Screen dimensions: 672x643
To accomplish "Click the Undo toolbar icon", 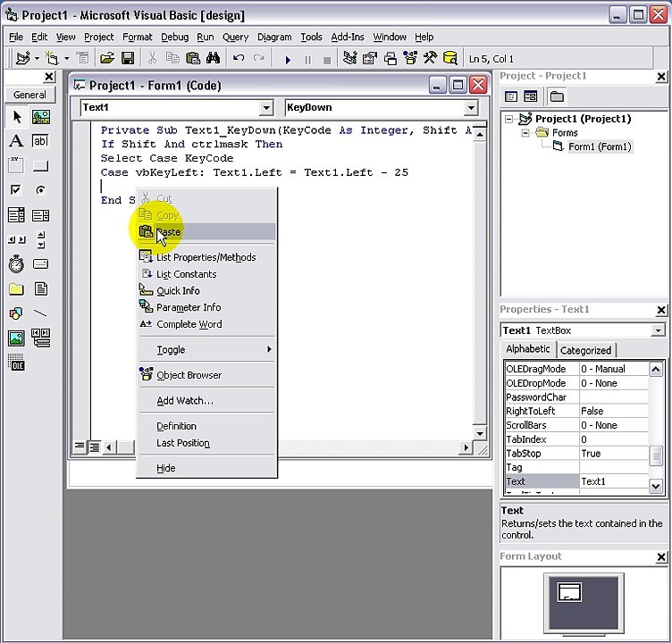I will 239,58.
